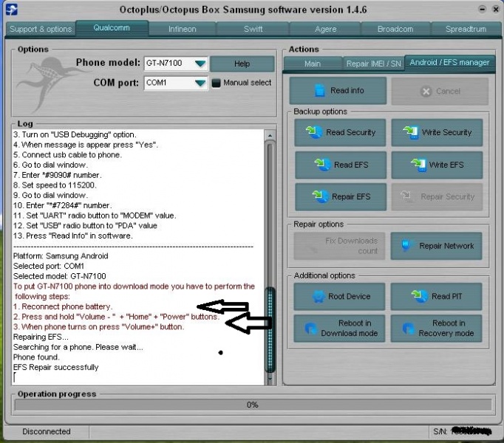This screenshot has width=504, height=443.
Task: Minimize the Octoplus window
Action: point(482,10)
